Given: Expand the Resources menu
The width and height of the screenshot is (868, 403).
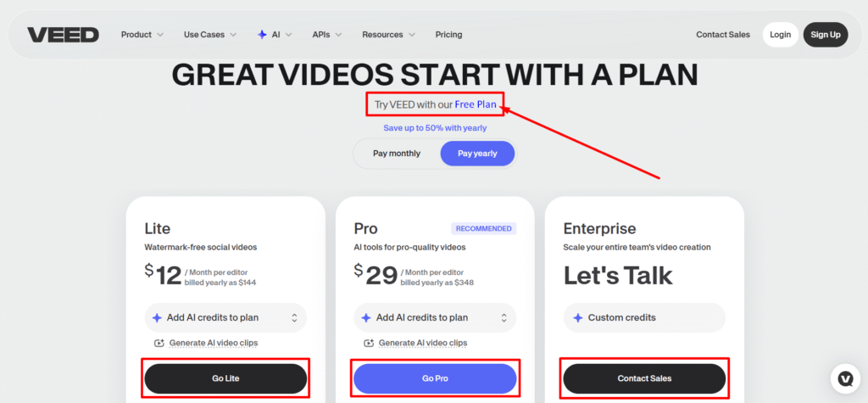Looking at the screenshot, I should coord(388,35).
